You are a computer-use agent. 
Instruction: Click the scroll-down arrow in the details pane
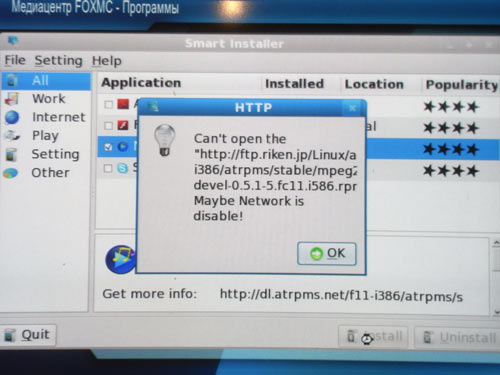click(x=496, y=312)
